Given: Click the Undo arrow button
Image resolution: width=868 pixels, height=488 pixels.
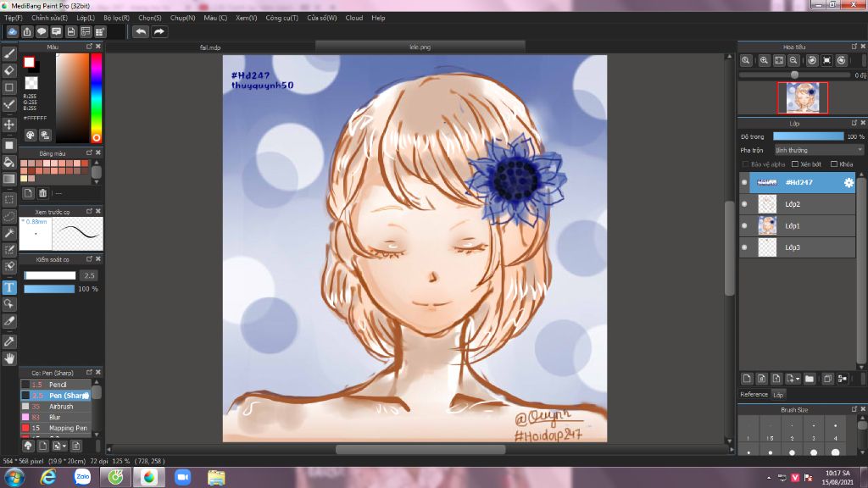Looking at the screenshot, I should coord(141,31).
